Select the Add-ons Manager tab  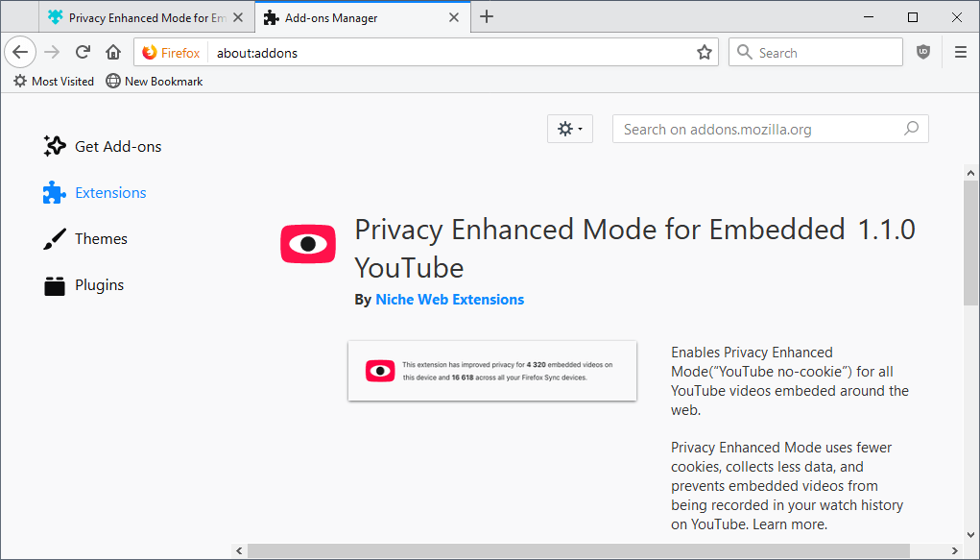[x=362, y=17]
